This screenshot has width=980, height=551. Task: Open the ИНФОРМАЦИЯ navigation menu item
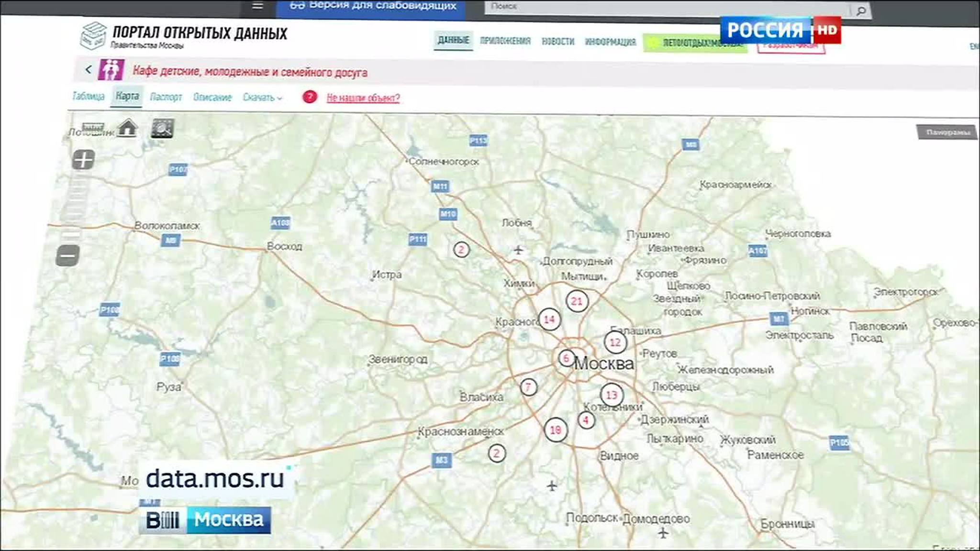(610, 42)
